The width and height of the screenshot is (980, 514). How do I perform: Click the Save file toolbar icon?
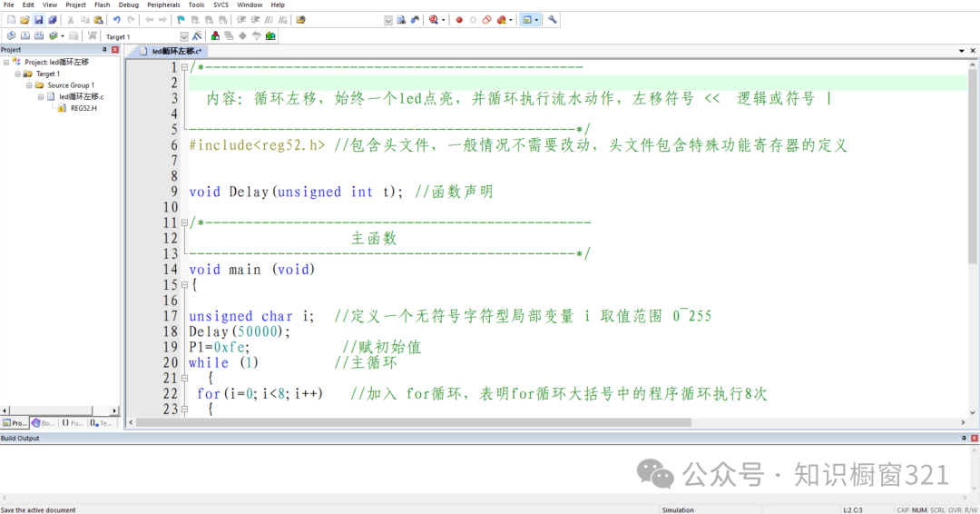[38, 19]
